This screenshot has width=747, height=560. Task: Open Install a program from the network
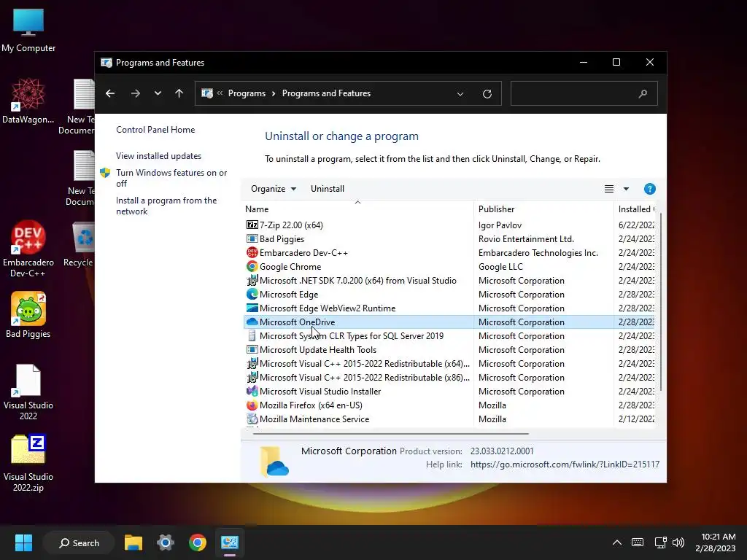pyautogui.click(x=166, y=206)
